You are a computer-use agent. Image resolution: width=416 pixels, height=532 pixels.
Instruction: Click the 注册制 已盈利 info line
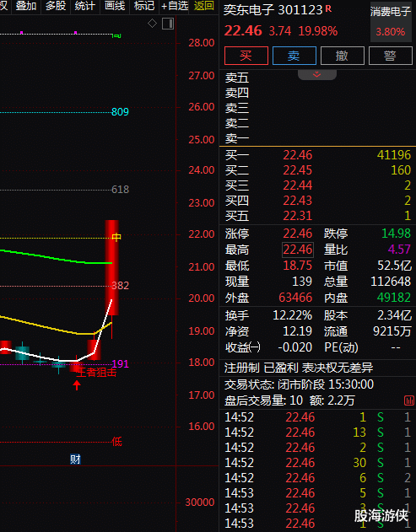click(x=299, y=368)
